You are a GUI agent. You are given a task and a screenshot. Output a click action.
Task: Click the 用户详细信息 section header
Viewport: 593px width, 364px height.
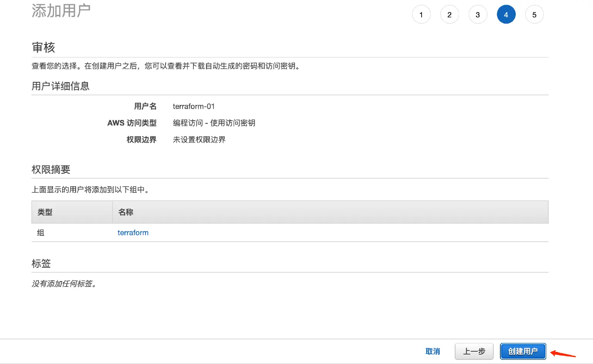pyautogui.click(x=60, y=86)
